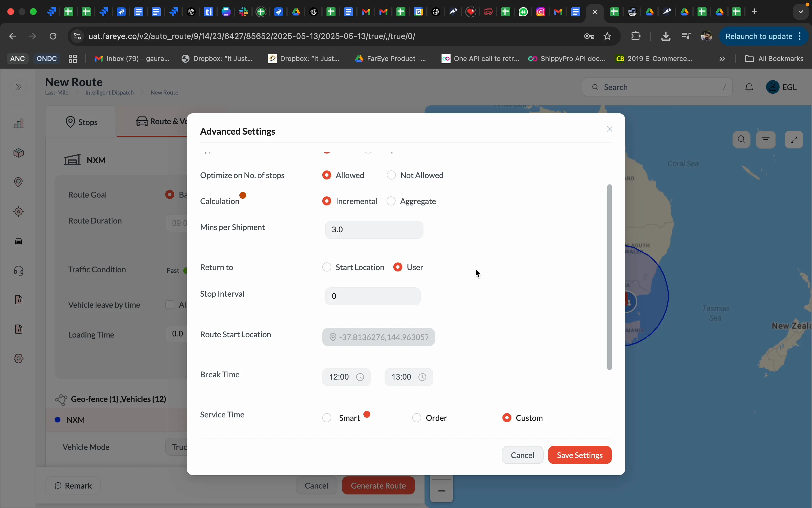Zoom out the map with minus button
812x508 pixels.
(442, 491)
